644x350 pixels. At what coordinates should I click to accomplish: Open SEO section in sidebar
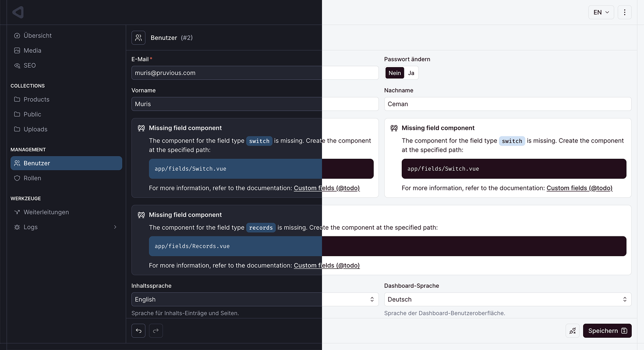(x=30, y=65)
